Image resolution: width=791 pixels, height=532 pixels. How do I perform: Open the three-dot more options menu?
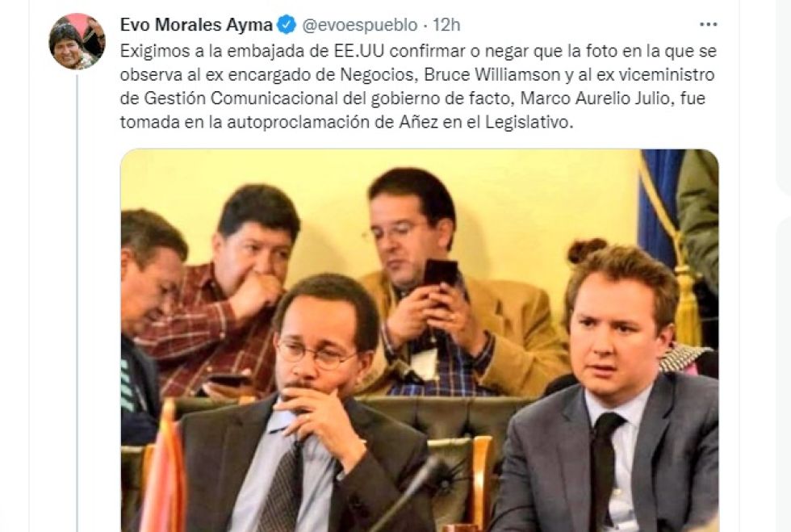[x=709, y=24]
